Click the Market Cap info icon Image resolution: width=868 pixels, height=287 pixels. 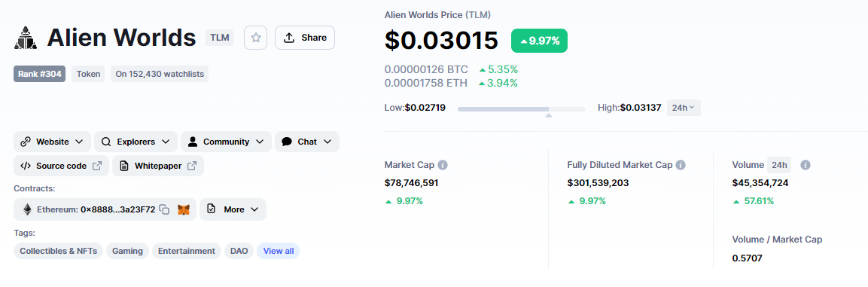pyautogui.click(x=443, y=165)
